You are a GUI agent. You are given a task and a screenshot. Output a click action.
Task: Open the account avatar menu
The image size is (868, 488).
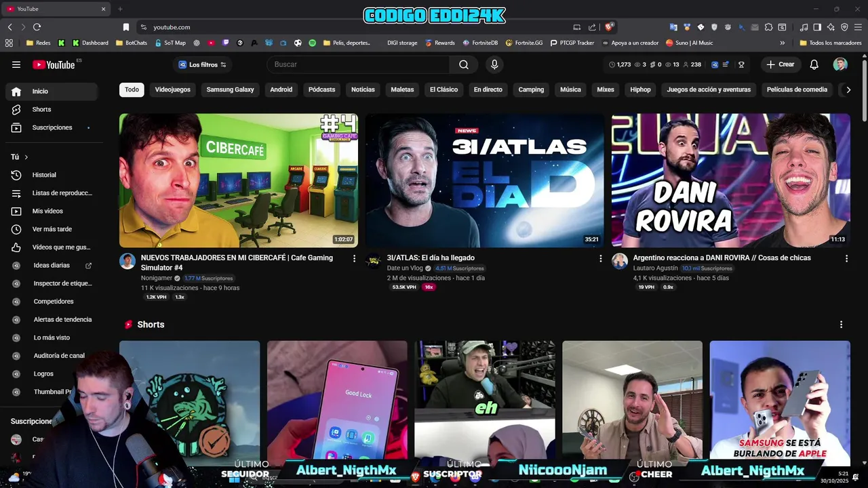[x=840, y=64]
